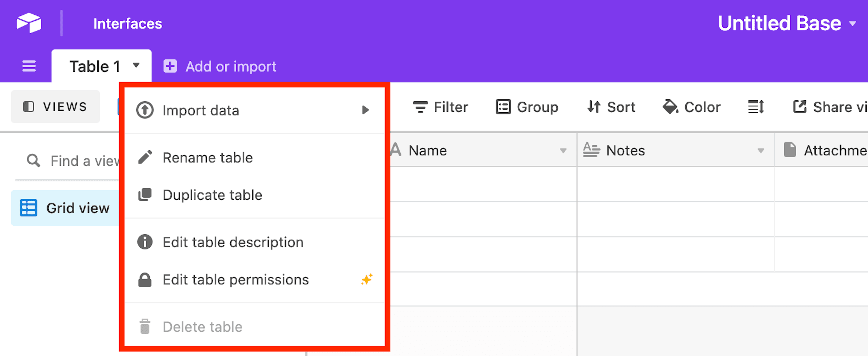
Task: Click the Airtable logo icon
Action: [x=29, y=23]
